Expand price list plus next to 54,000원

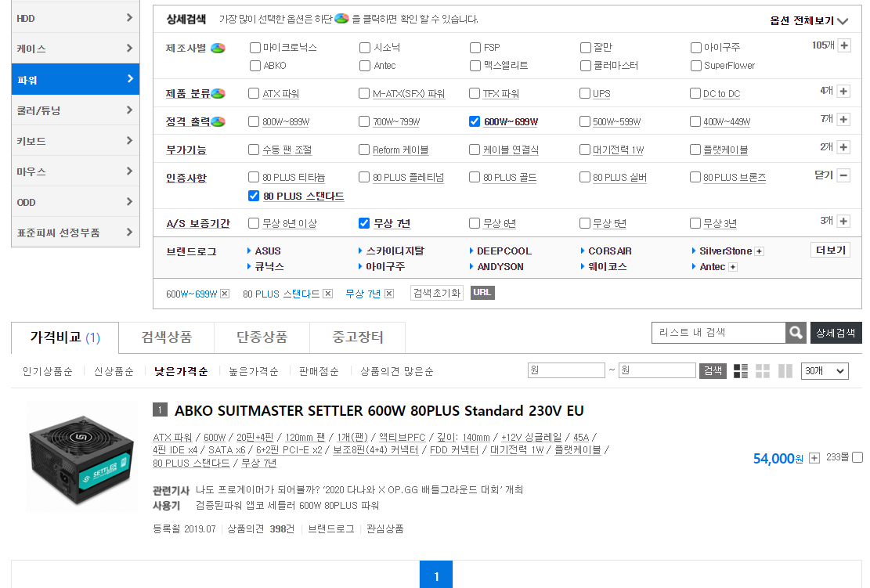[814, 458]
